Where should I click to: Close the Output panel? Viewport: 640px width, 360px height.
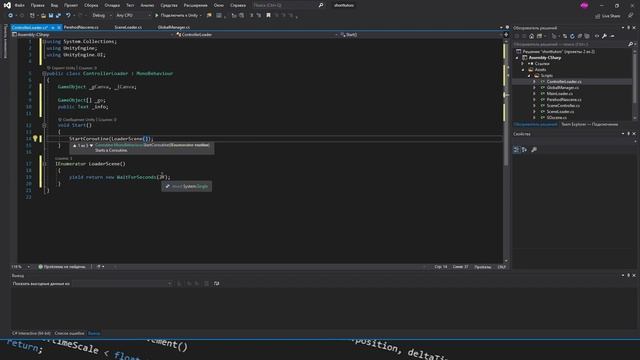click(x=634, y=275)
